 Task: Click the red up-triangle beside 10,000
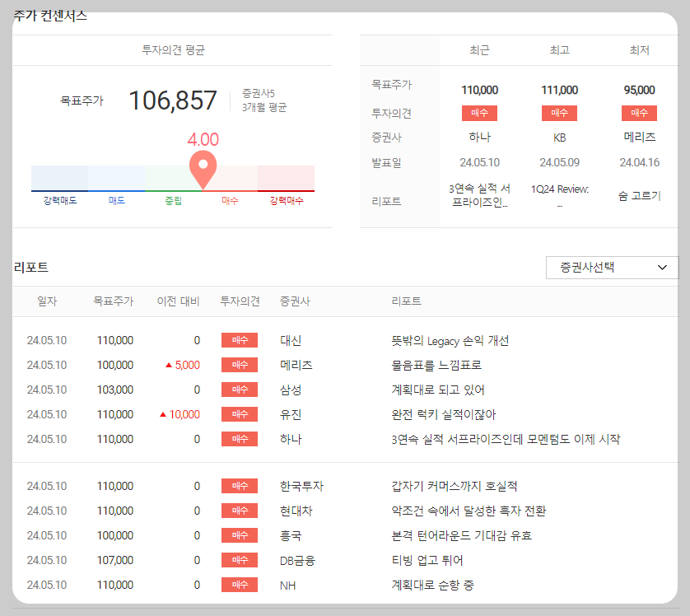point(163,414)
